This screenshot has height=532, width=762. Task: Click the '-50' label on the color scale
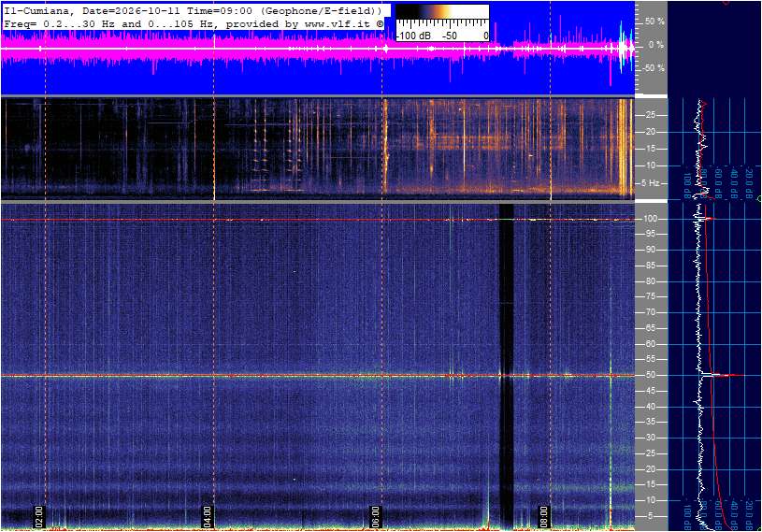pos(450,36)
